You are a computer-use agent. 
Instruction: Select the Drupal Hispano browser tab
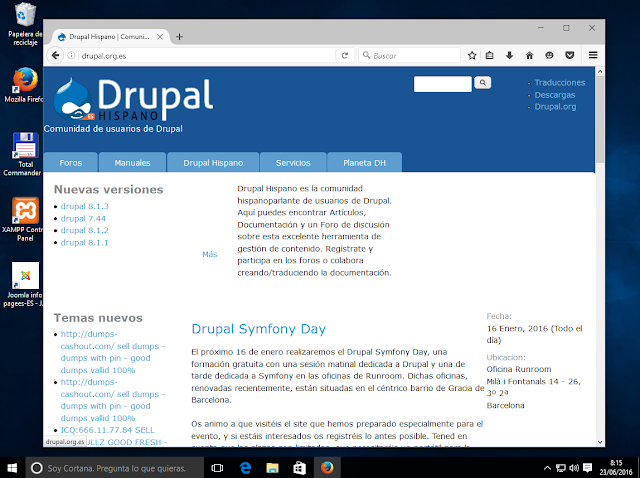tap(109, 37)
